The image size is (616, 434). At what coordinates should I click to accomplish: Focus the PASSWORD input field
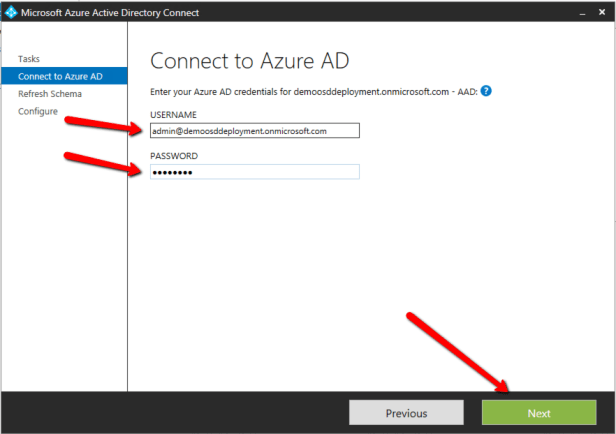click(x=253, y=172)
